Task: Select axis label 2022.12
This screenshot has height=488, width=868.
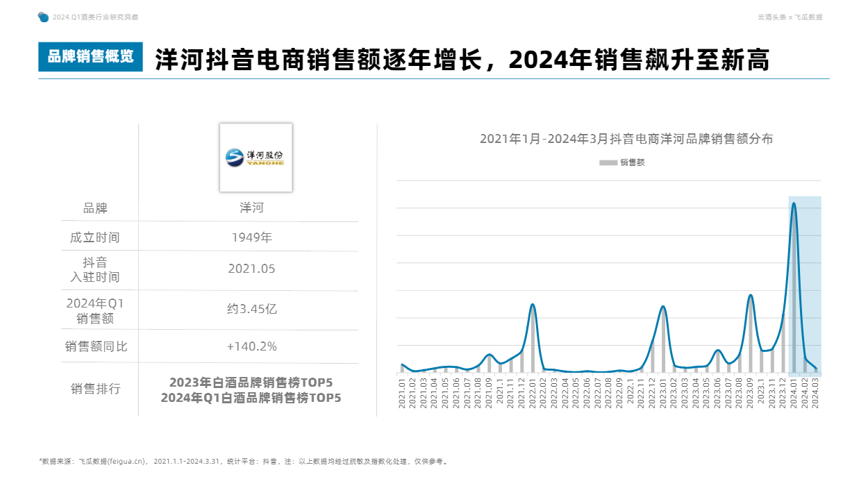Action: coord(653,393)
